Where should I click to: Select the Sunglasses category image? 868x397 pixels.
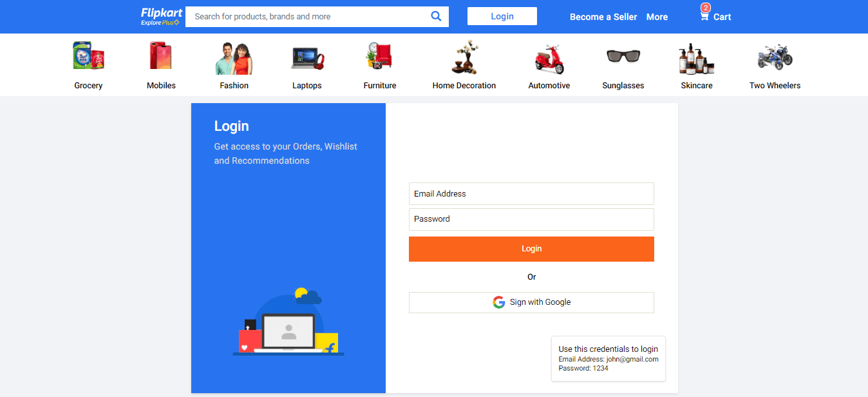tap(623, 56)
